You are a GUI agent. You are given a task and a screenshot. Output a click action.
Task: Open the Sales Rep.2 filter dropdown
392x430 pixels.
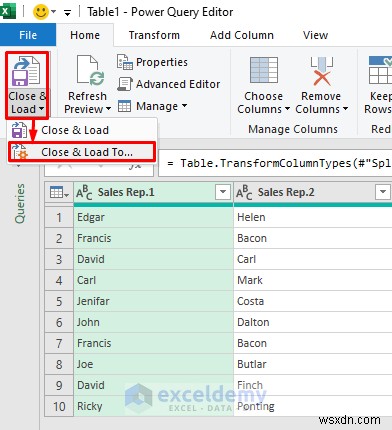383,192
